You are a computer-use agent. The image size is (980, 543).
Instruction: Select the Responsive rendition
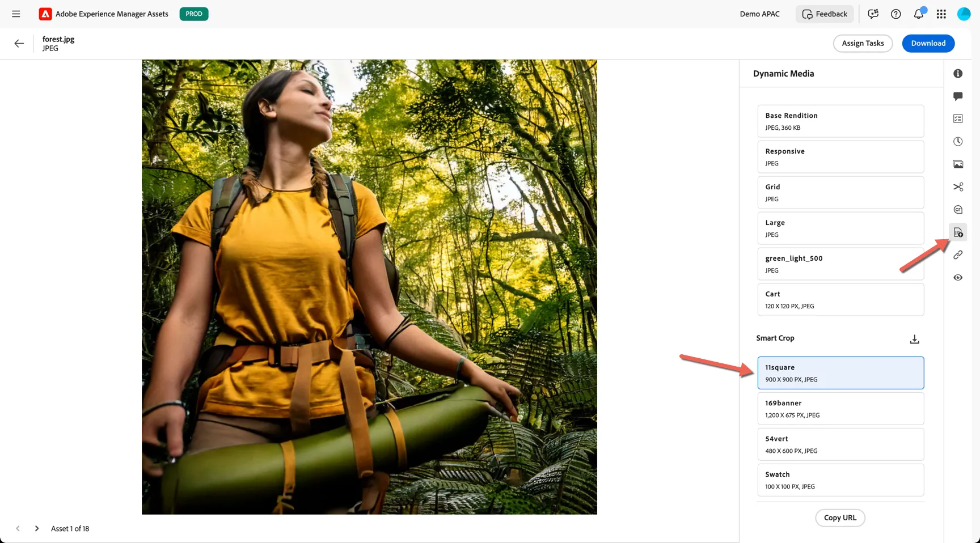point(840,157)
